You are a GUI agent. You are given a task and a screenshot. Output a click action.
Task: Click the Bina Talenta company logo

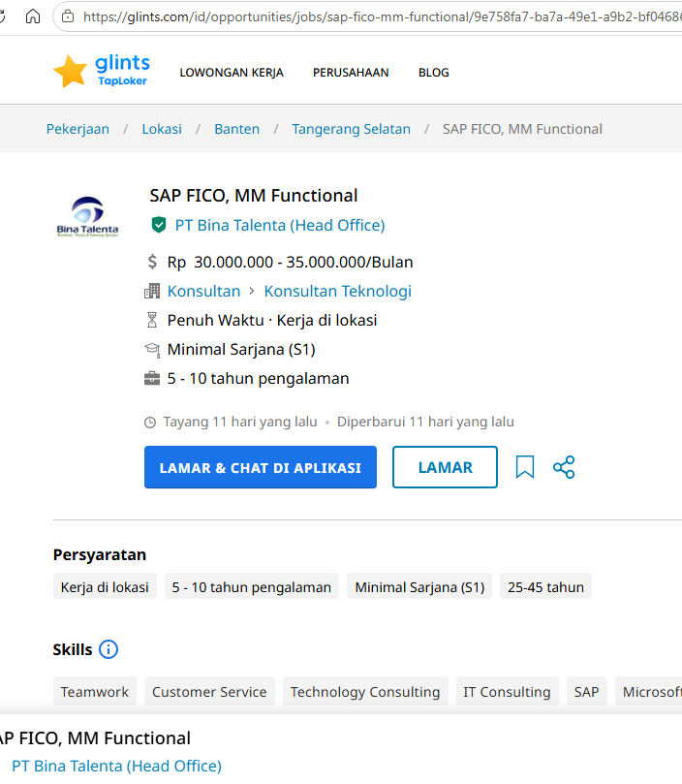tap(87, 216)
